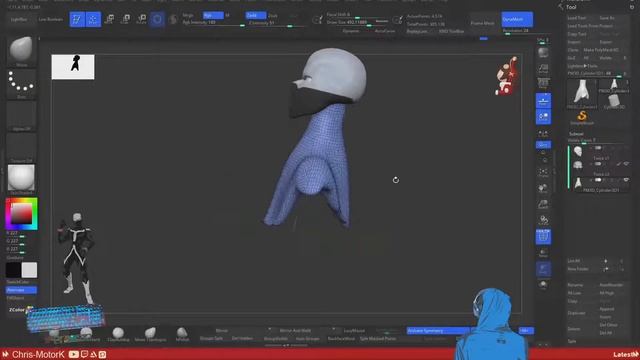Click the Save As button

click(607, 18)
